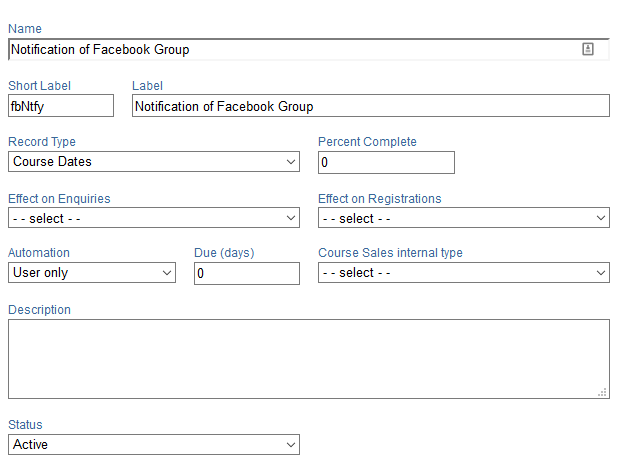Image resolution: width=621 pixels, height=465 pixels.
Task: Click chevron arrow of Effect on Registrations
Action: (x=601, y=218)
